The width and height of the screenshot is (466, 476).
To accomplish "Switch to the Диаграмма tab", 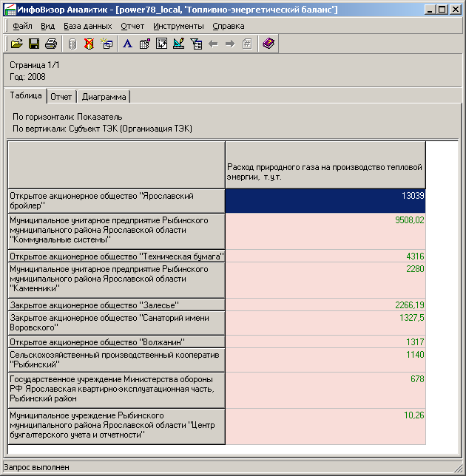I will [104, 97].
